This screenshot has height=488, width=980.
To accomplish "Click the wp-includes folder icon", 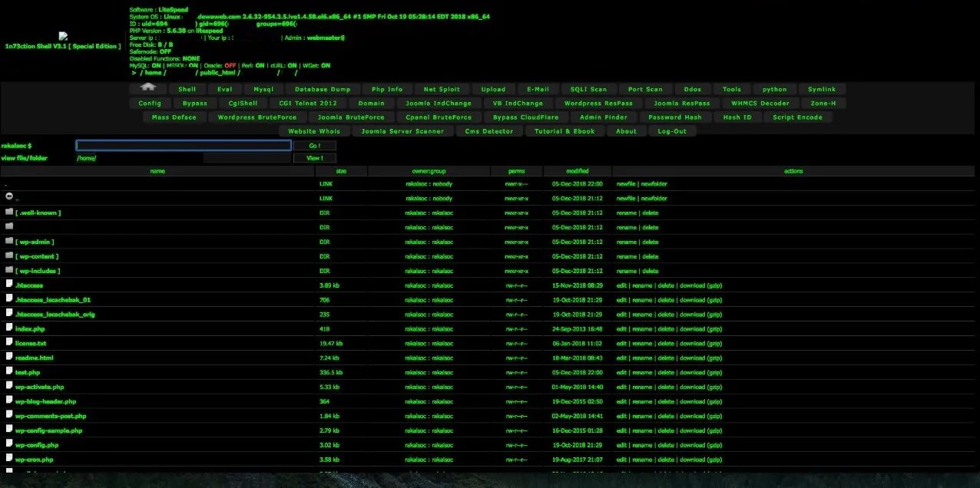I will coord(9,270).
